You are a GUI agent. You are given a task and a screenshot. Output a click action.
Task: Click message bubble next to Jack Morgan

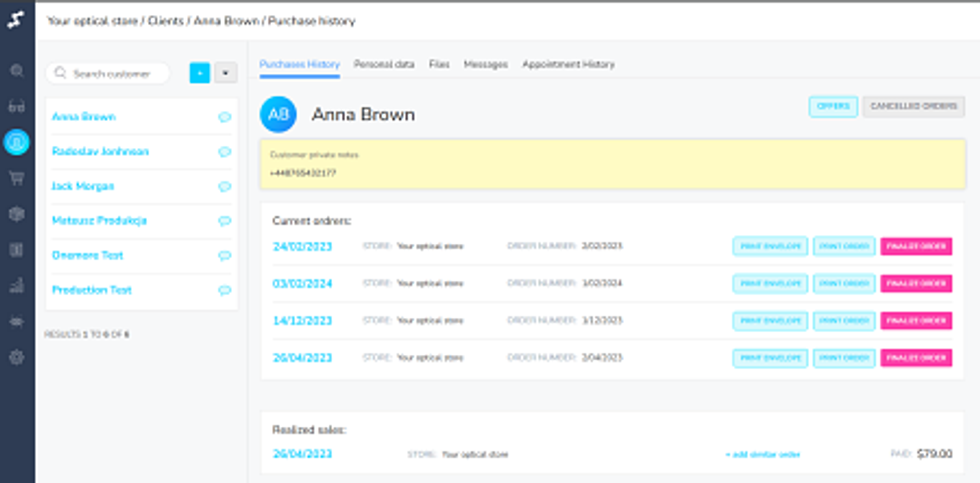click(x=224, y=187)
